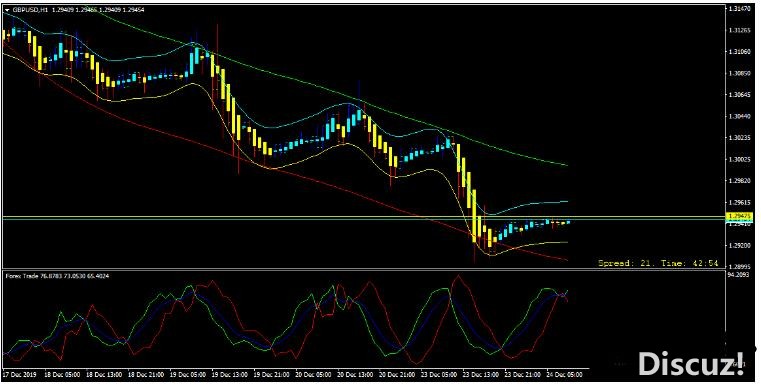Image resolution: width=761 pixels, height=388 pixels.
Task: Click the Forex Trade indicator values label
Action: (57, 276)
